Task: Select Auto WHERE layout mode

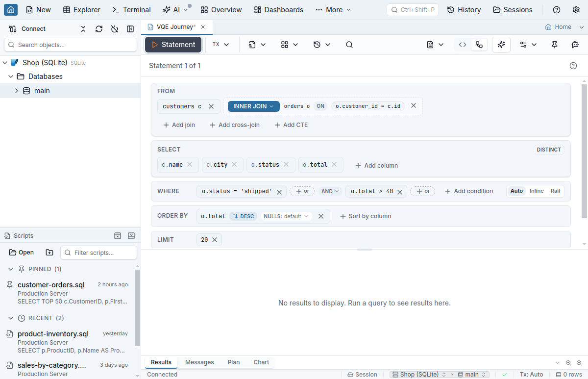Action: click(516, 191)
